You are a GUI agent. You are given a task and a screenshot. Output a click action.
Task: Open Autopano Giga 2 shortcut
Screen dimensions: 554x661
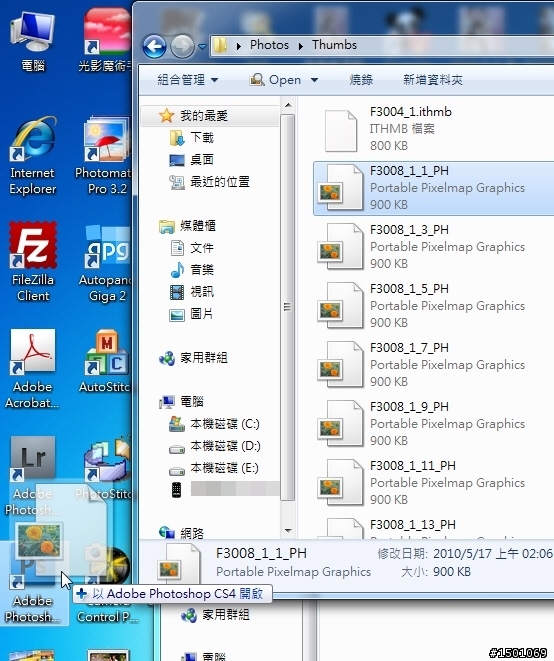(105, 262)
